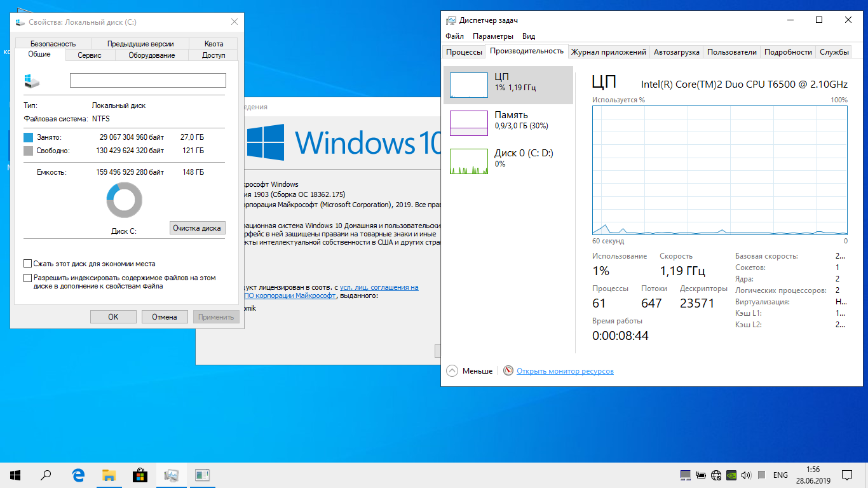Click the Открыть монитор ресурсов link
Image resolution: width=868 pixels, height=488 pixels.
tap(565, 371)
